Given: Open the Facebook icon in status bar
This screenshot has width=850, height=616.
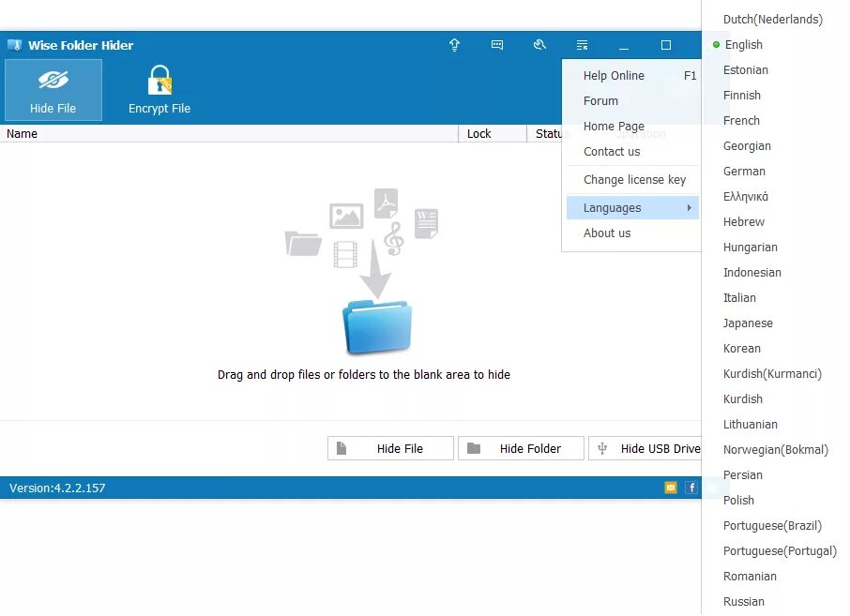Looking at the screenshot, I should tap(691, 488).
